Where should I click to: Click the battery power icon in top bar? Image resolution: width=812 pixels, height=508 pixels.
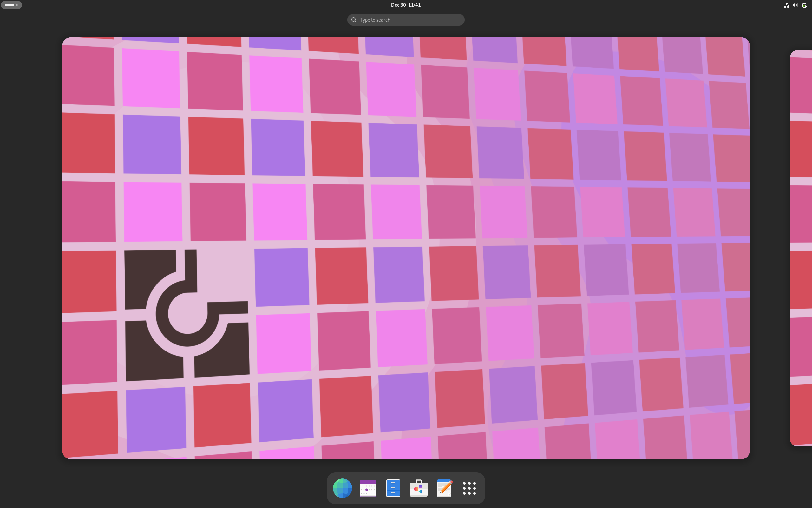(805, 5)
